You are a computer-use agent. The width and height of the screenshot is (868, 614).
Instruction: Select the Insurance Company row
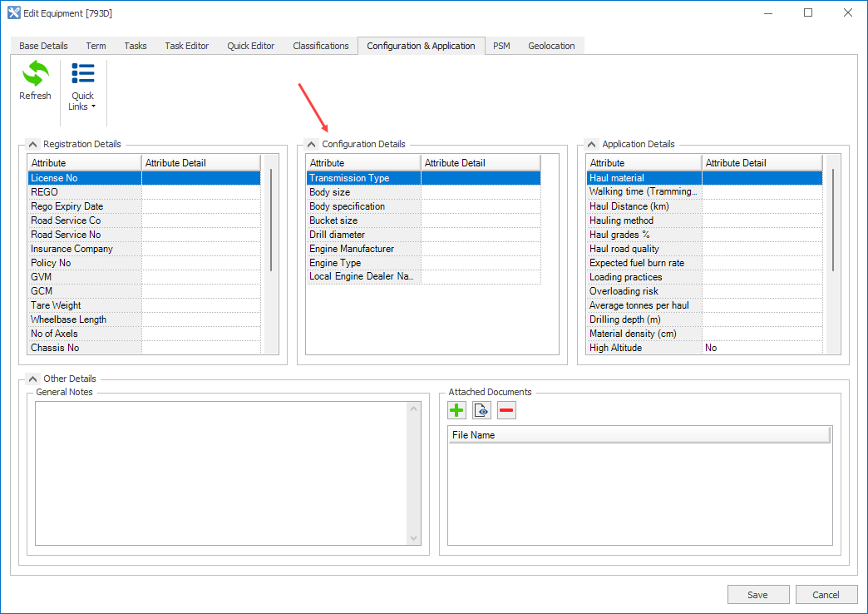144,249
